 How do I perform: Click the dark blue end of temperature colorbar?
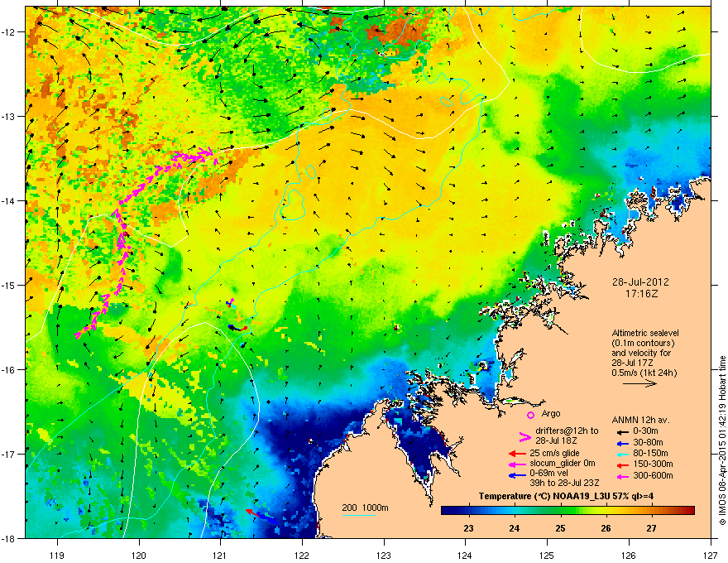(447, 511)
